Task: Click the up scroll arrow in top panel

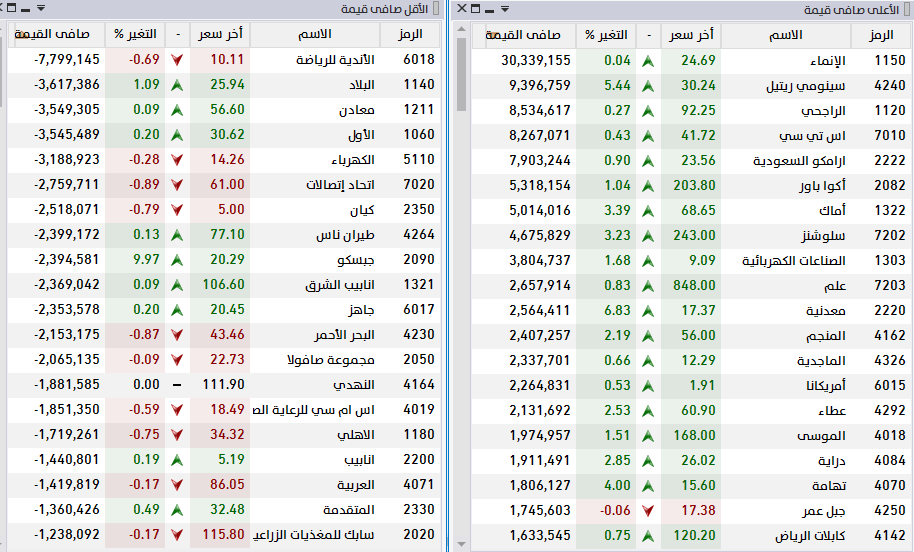Action: point(462,30)
